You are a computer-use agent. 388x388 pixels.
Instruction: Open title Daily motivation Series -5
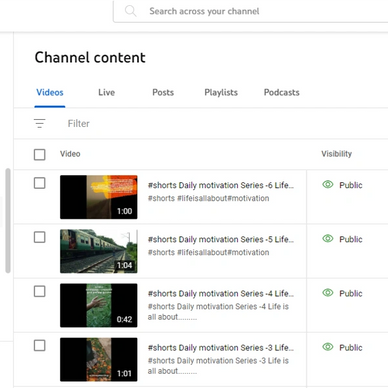221,239
